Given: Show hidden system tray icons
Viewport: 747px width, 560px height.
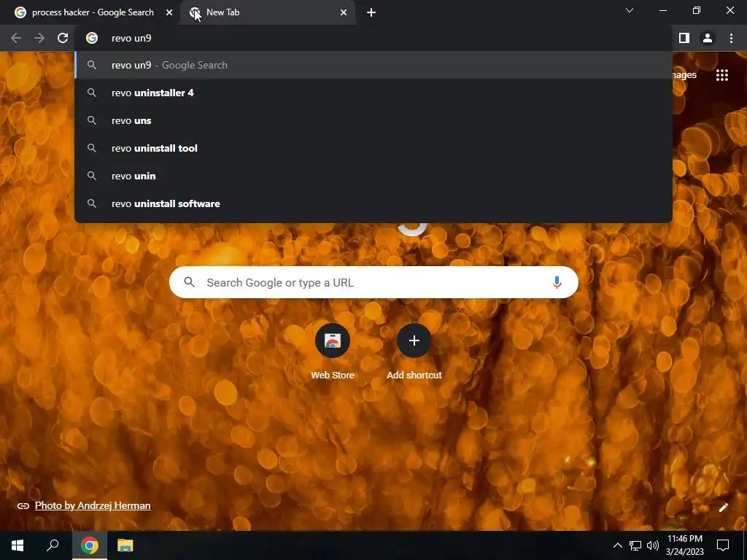Looking at the screenshot, I should click(617, 545).
